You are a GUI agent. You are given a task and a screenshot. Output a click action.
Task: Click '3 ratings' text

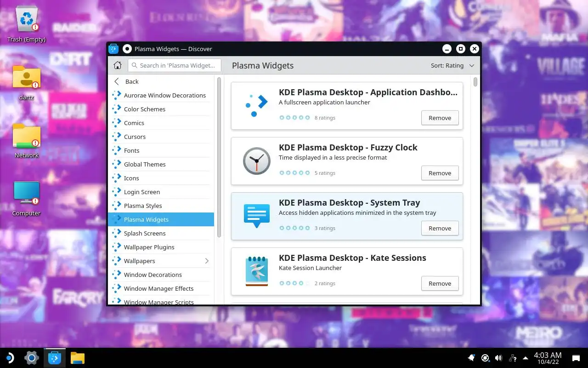[x=325, y=228]
